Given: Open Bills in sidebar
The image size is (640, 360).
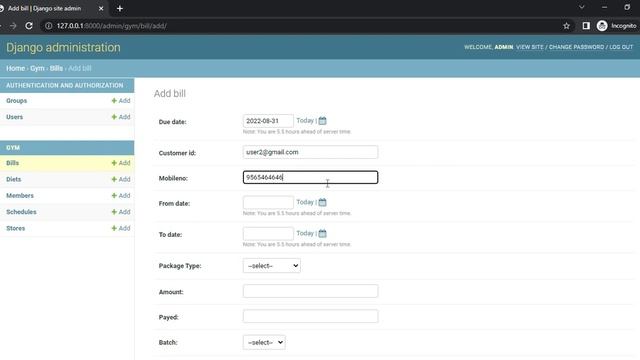Looking at the screenshot, I should click(x=12, y=163).
